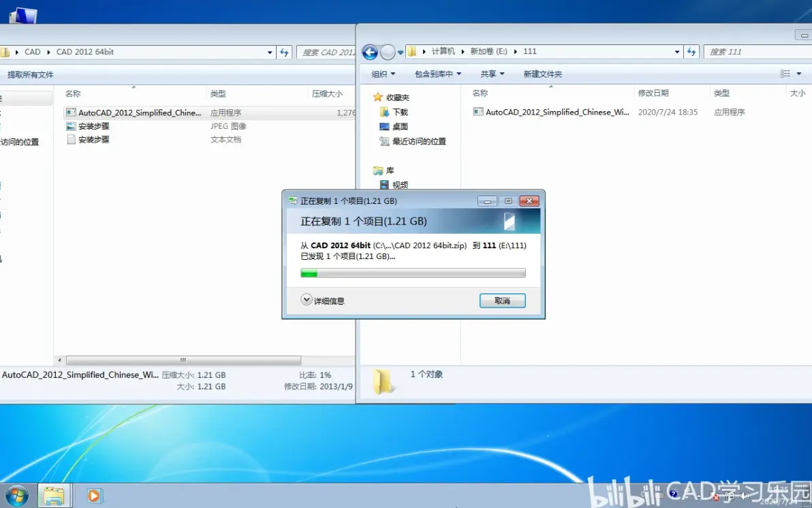The image size is (812, 508).
Task: Select 收藏夹 in the navigation pane
Action: point(398,98)
